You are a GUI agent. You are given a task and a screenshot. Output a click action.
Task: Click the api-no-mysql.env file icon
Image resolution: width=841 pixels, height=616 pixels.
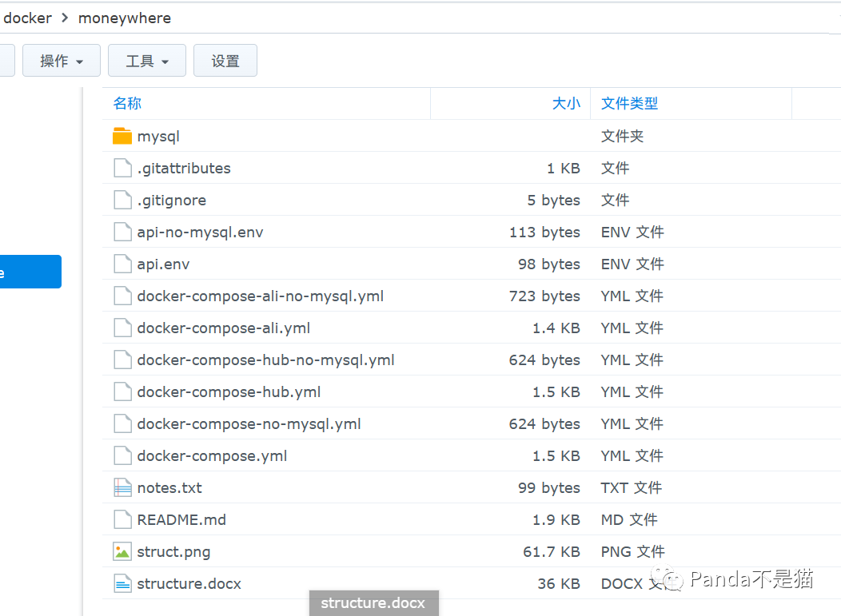click(122, 232)
